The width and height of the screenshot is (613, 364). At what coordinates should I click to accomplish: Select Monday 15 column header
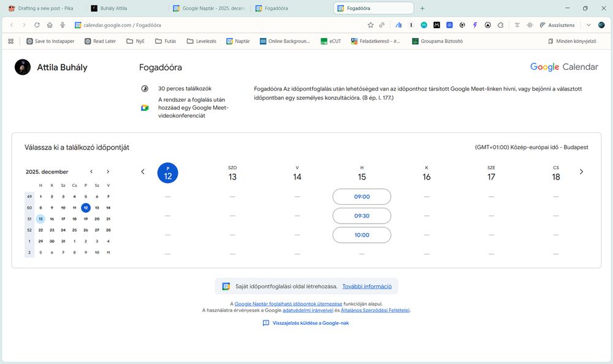[362, 173]
